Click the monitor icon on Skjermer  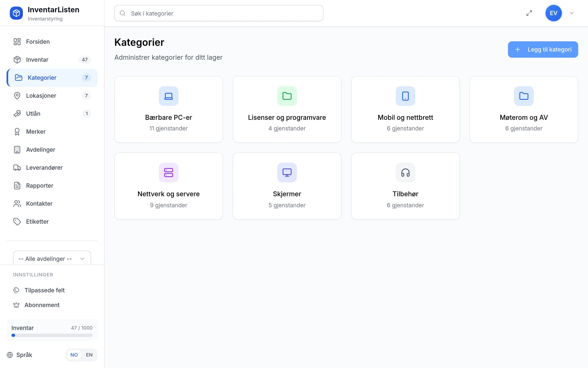[x=287, y=173]
